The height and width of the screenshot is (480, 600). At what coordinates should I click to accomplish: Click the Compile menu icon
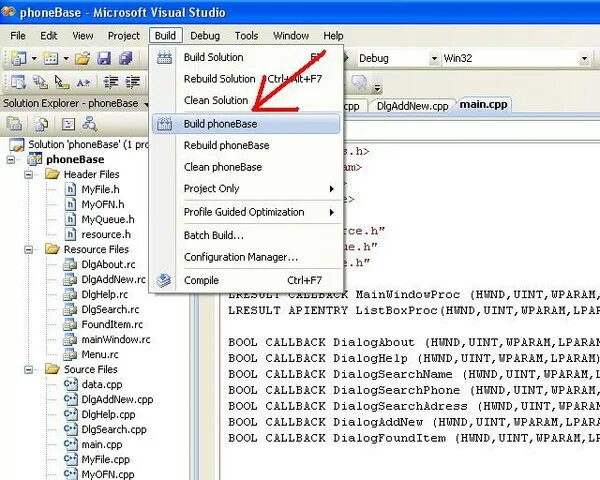click(x=164, y=280)
